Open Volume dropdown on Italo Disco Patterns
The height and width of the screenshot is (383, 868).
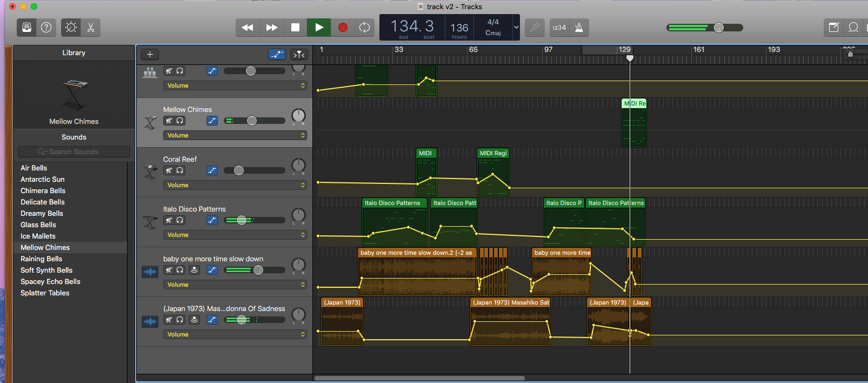click(235, 235)
